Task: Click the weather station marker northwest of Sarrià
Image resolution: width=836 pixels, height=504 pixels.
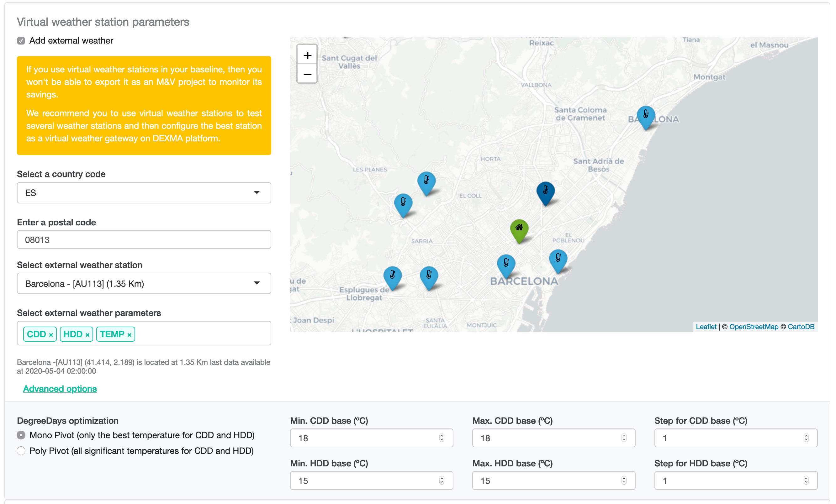Action: click(x=403, y=206)
